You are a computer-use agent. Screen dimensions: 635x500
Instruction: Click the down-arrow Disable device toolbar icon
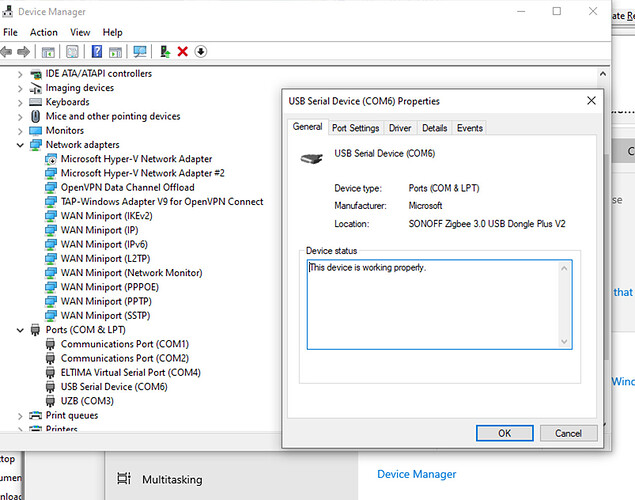pyautogui.click(x=200, y=51)
